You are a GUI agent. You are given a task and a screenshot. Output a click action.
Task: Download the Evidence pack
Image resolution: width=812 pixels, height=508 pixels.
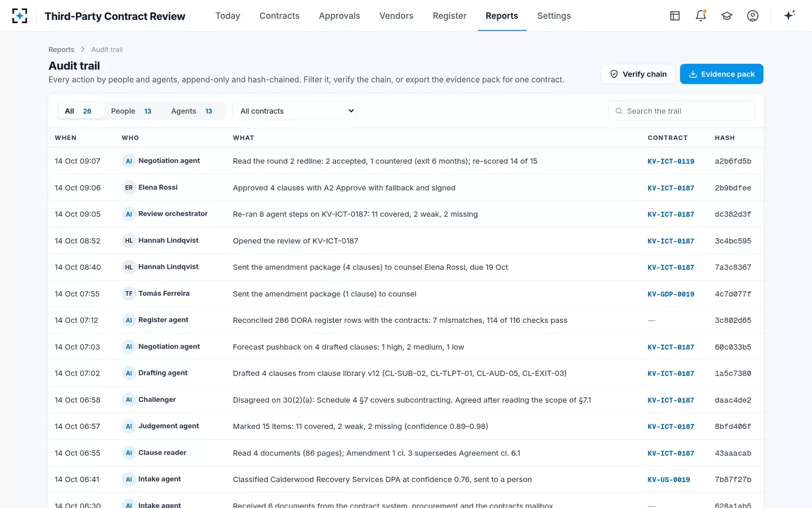[722, 74]
